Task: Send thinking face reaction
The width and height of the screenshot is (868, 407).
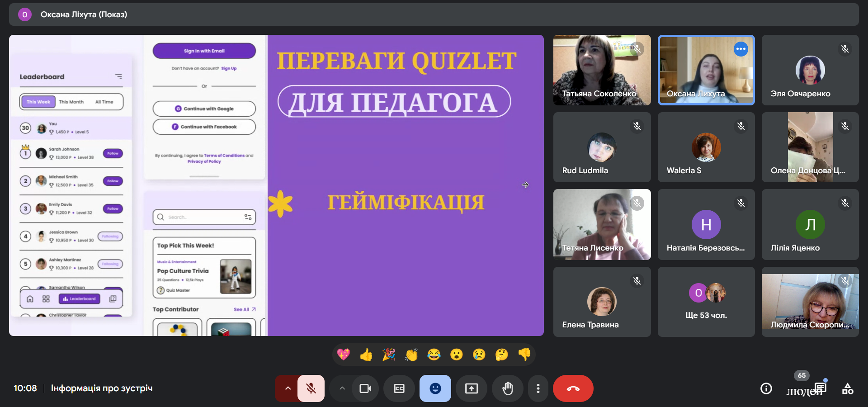Action: point(502,355)
